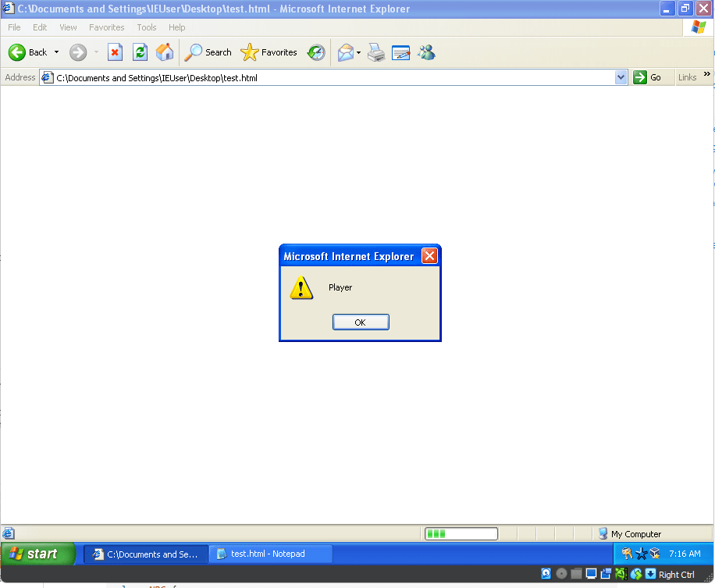The image size is (715, 588).
Task: Click the Windows flag throbber logo
Action: [x=698, y=27]
